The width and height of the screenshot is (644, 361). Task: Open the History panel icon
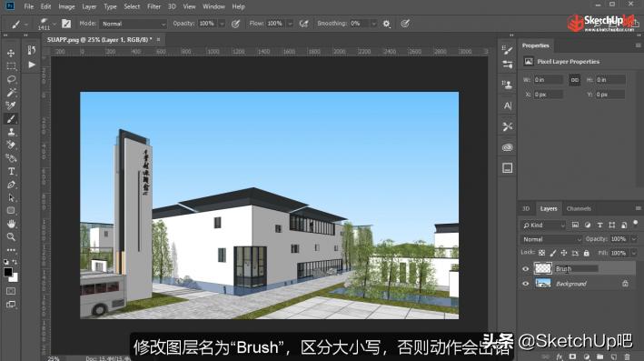[32, 50]
